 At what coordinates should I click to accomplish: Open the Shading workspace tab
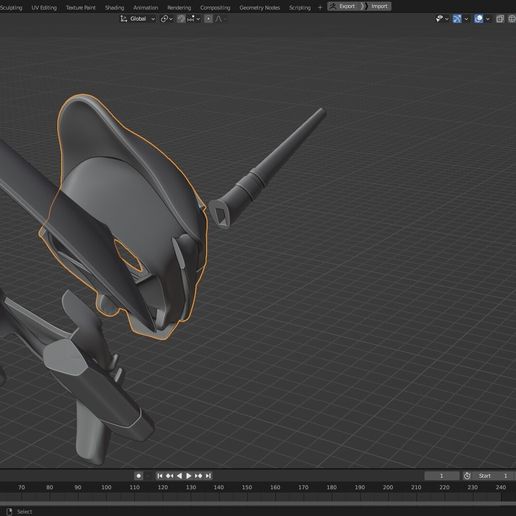coord(114,7)
